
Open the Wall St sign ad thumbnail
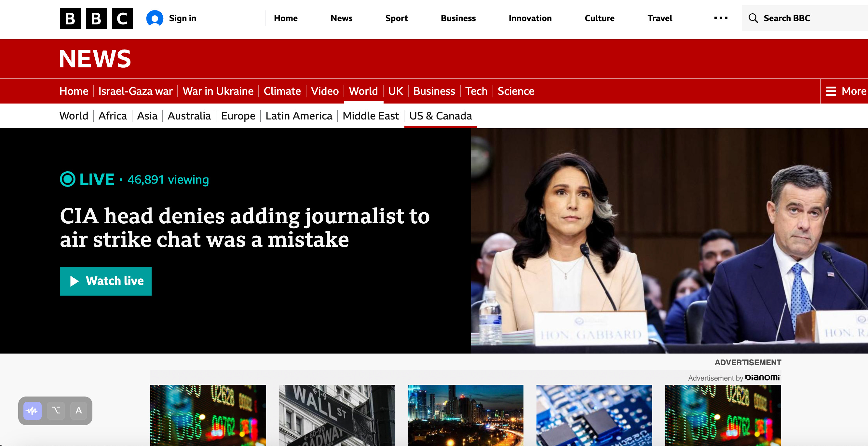(x=337, y=415)
